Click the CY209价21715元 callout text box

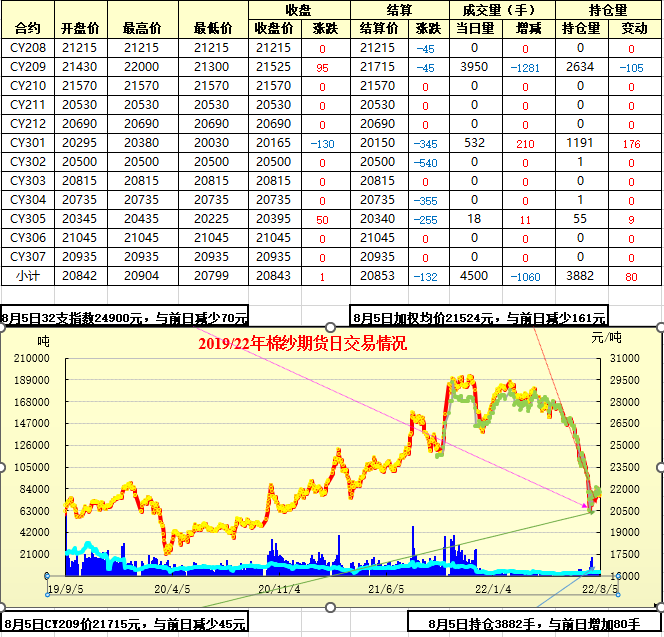point(125,624)
